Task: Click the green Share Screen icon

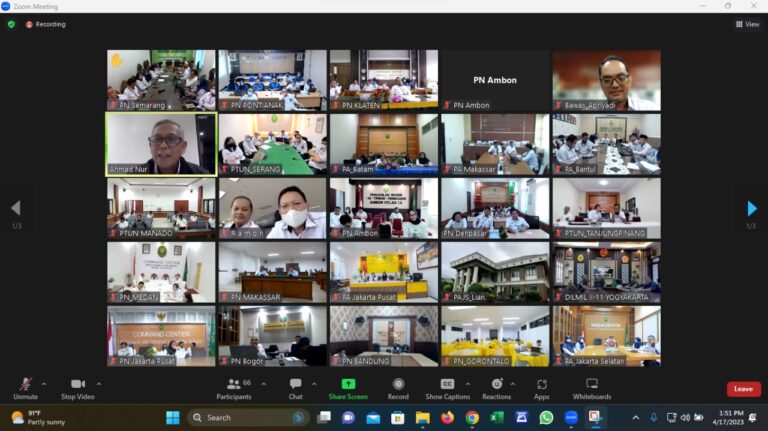Action: [348, 384]
